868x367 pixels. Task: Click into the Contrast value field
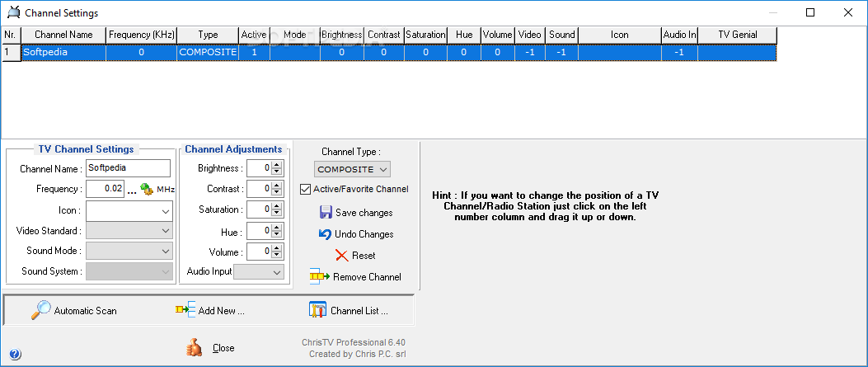tap(259, 189)
